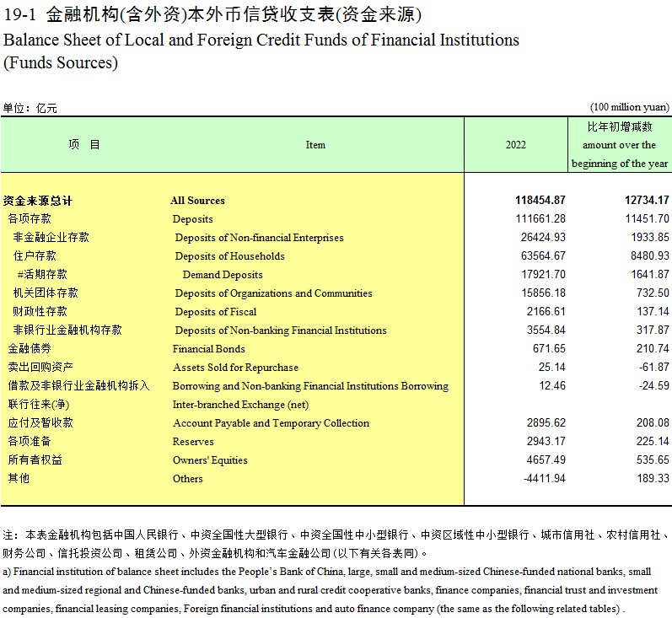Click the value 3554.84
The image size is (672, 618).
546,330
